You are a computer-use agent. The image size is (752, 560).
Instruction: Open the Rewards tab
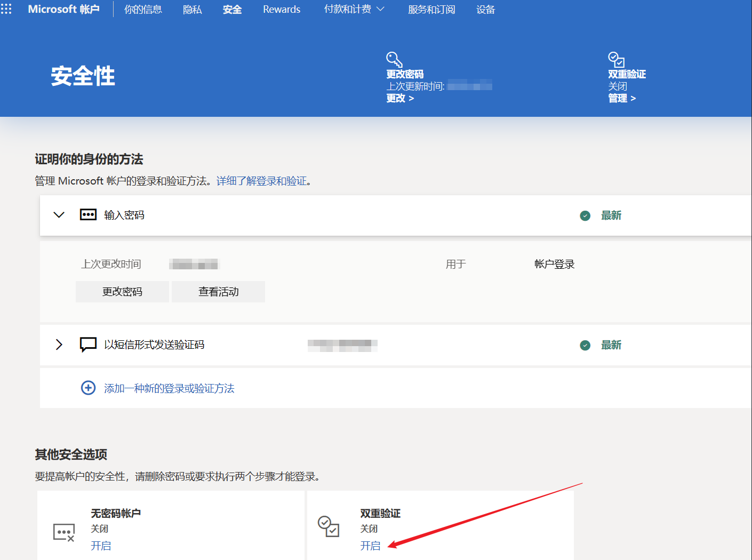[x=282, y=10]
